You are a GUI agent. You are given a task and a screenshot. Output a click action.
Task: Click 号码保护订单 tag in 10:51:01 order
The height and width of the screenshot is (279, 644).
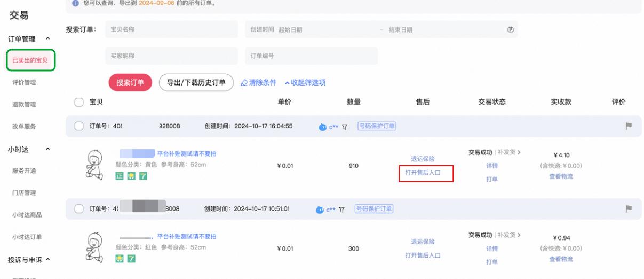coord(375,208)
